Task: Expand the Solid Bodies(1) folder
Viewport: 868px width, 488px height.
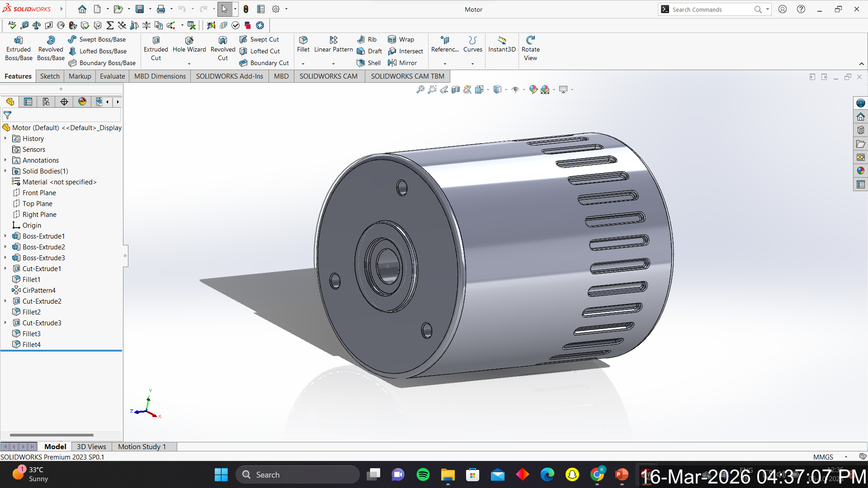Action: (x=5, y=171)
